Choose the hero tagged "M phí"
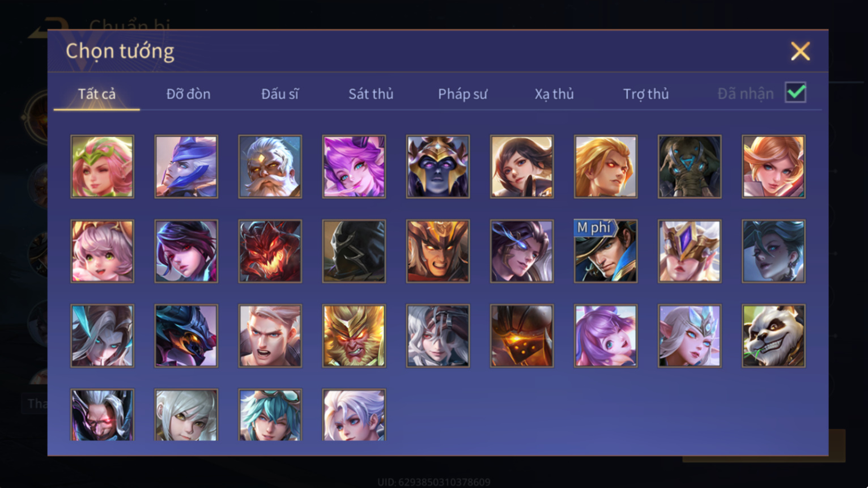Image resolution: width=868 pixels, height=488 pixels. pyautogui.click(x=606, y=251)
